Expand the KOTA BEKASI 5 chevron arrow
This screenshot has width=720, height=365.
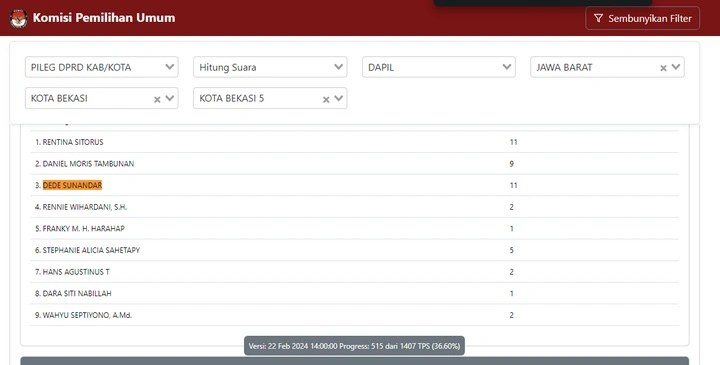[338, 98]
